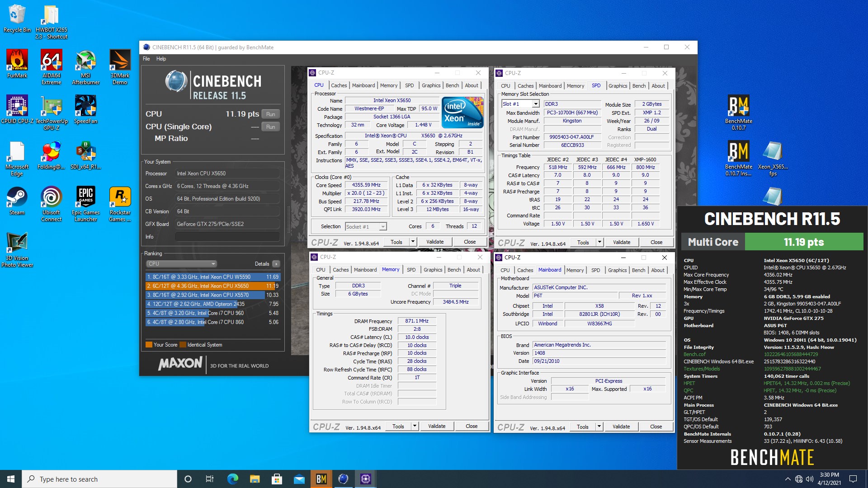
Task: Open the Socket #1 selection dropdown
Action: pyautogui.click(x=366, y=227)
